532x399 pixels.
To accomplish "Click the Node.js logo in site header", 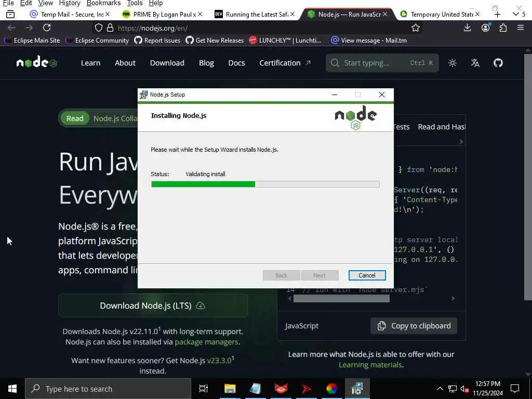I will click(x=37, y=62).
